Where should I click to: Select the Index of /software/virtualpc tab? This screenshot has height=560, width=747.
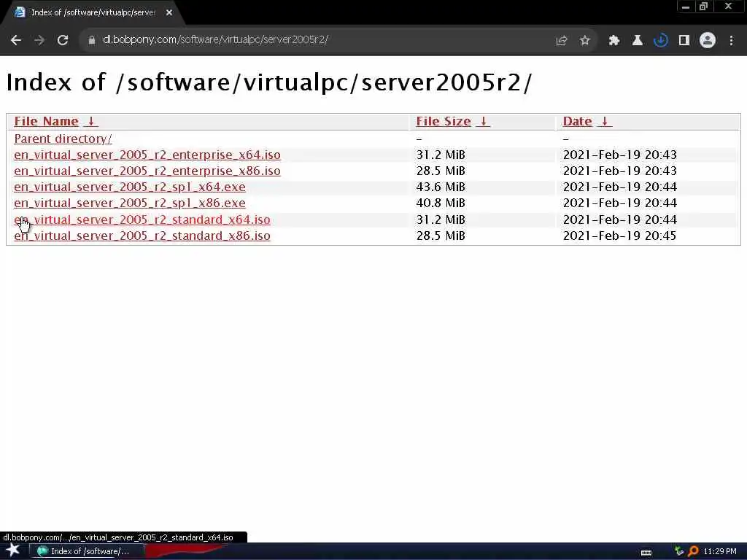click(x=93, y=13)
